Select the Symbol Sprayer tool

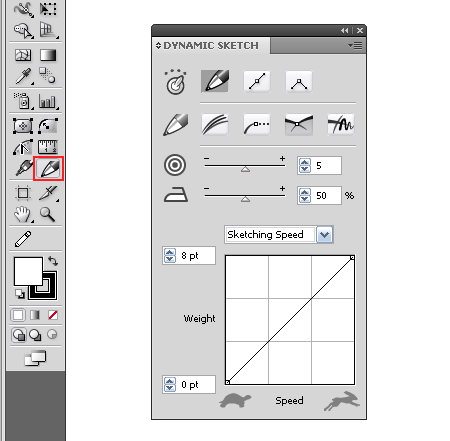point(23,101)
